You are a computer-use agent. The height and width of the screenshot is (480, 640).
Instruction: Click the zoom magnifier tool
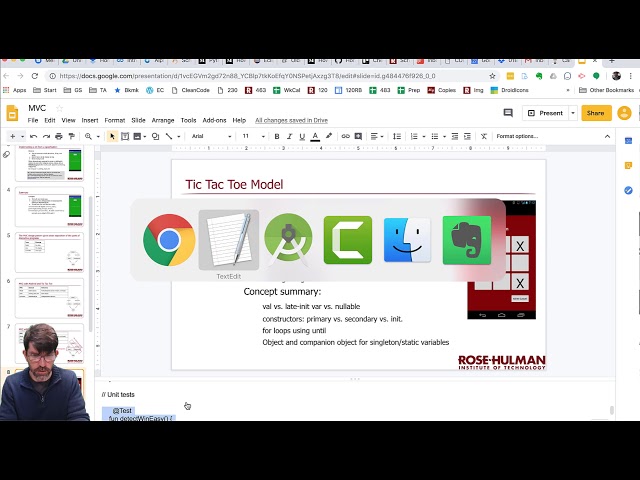88,136
